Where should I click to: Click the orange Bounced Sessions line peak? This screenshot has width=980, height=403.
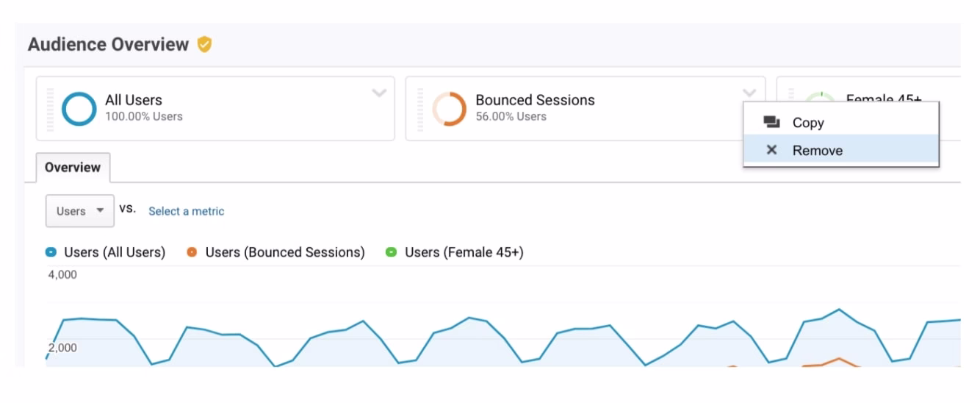839,359
